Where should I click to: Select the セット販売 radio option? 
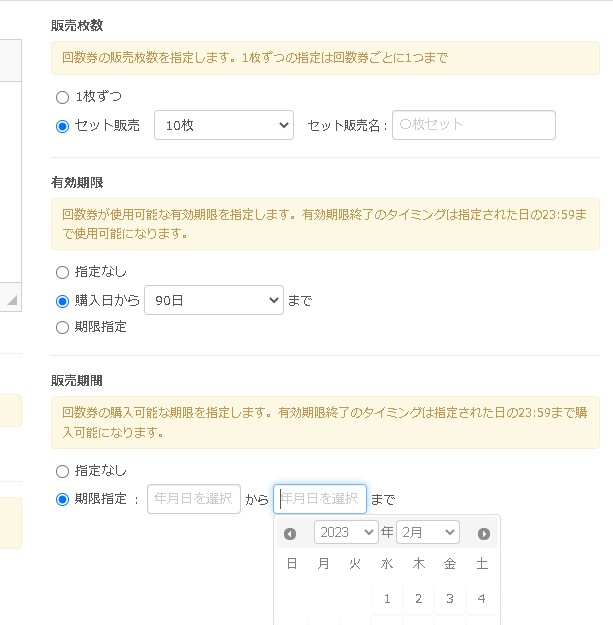pyautogui.click(x=63, y=126)
